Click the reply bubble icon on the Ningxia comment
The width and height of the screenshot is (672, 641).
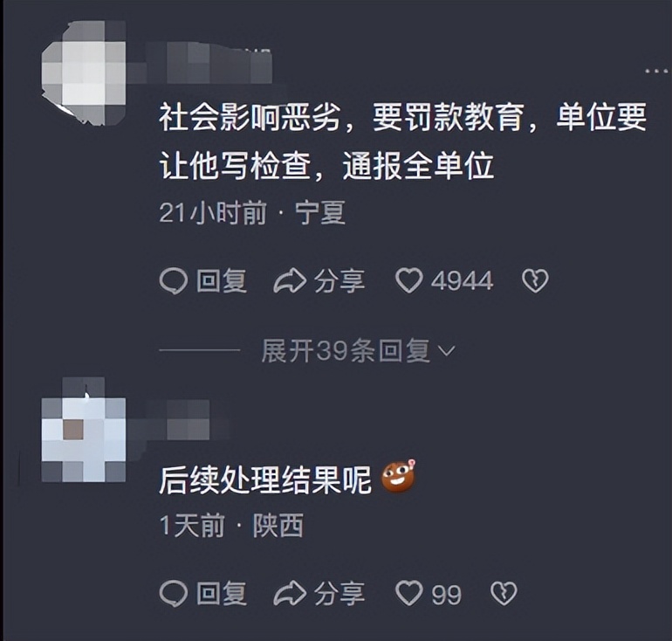pos(173,281)
